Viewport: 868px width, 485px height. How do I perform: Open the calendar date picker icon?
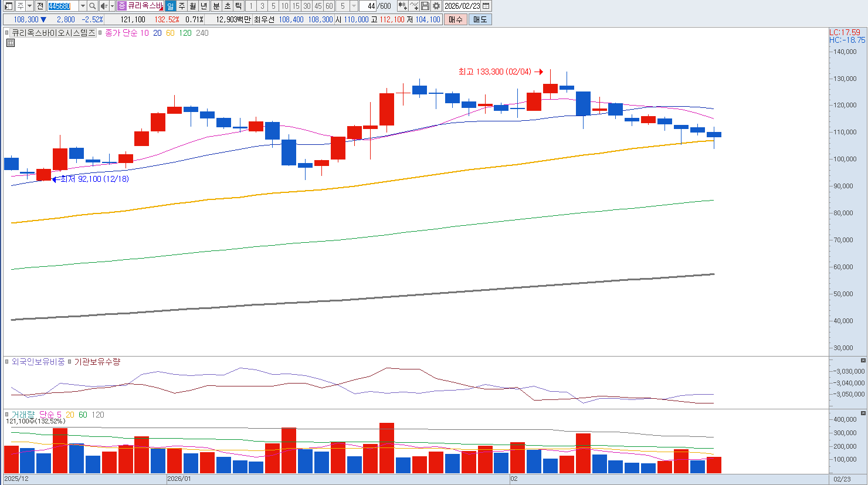click(486, 6)
